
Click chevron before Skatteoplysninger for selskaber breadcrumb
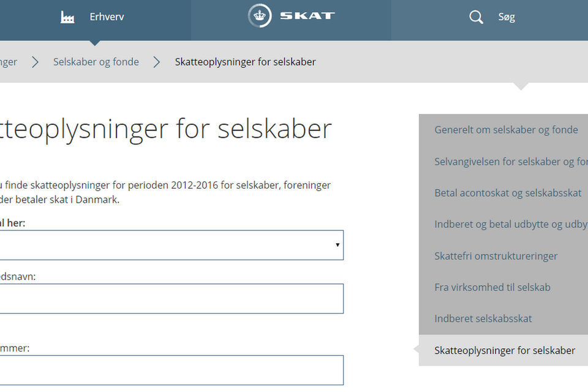click(x=157, y=62)
